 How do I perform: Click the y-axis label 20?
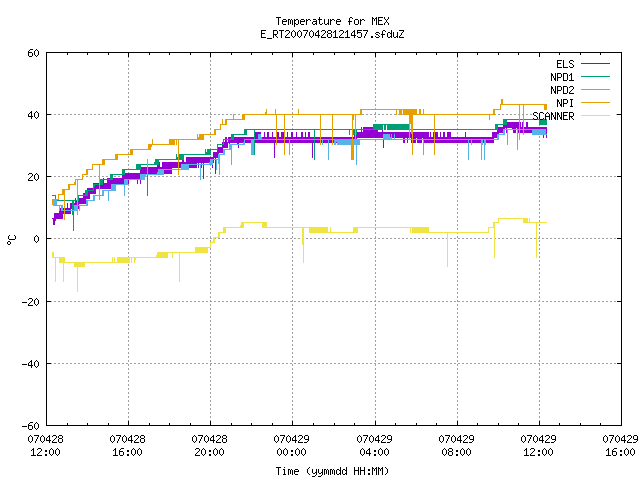tap(33, 178)
